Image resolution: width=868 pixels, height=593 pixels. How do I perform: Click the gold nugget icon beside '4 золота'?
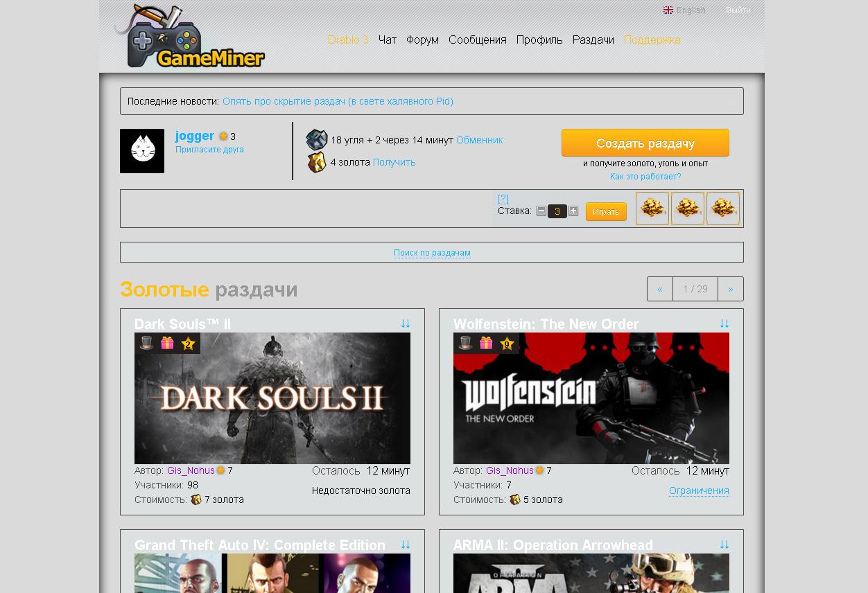click(x=317, y=162)
